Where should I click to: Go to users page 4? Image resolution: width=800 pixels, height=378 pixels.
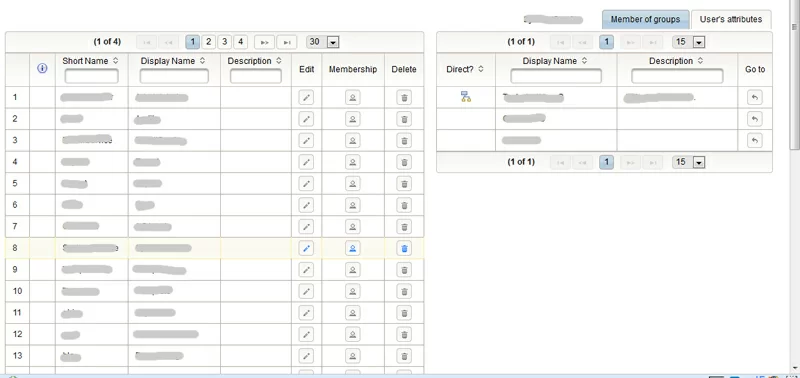tap(240, 42)
